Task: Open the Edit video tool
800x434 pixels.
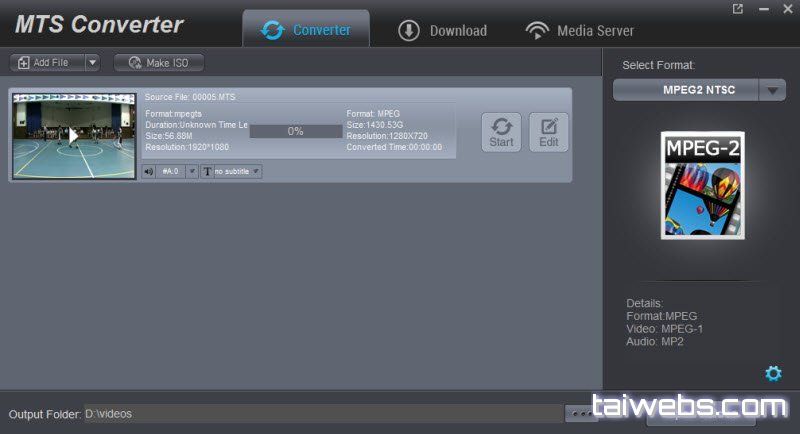Action: coord(548,132)
